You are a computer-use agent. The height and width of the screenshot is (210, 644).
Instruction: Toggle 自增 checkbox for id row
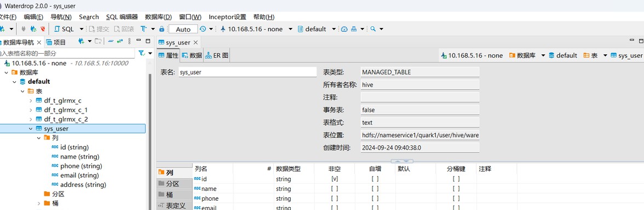pos(375,179)
